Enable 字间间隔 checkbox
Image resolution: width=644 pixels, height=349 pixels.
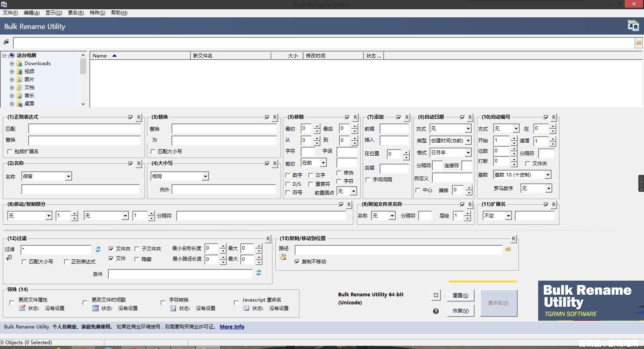coord(368,180)
